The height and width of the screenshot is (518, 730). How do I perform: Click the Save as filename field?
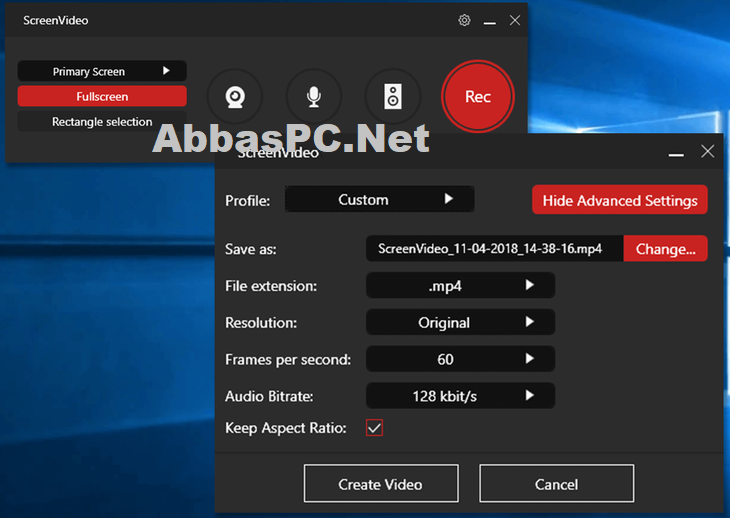(494, 249)
